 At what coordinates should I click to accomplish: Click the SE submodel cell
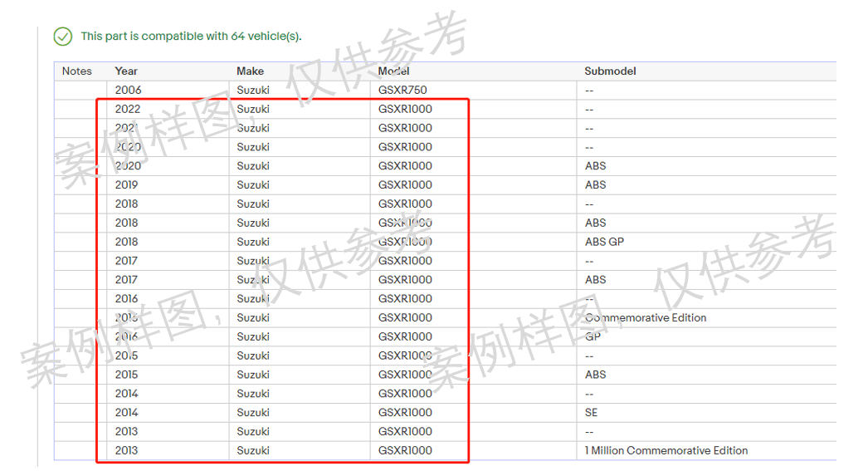[591, 412]
